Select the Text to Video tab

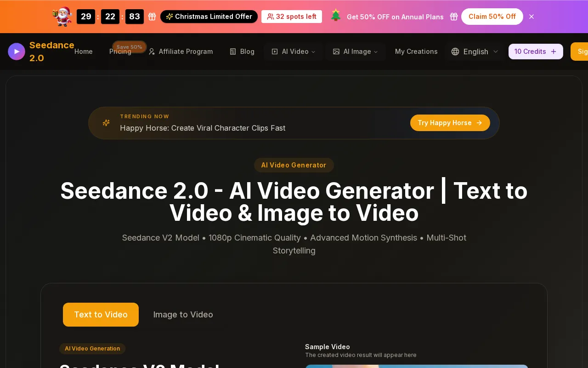click(x=101, y=315)
